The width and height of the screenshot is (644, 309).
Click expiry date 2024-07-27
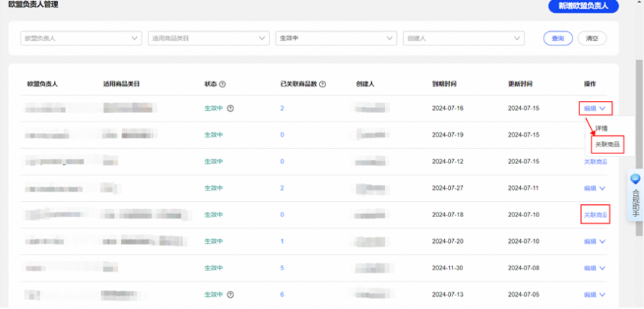448,188
